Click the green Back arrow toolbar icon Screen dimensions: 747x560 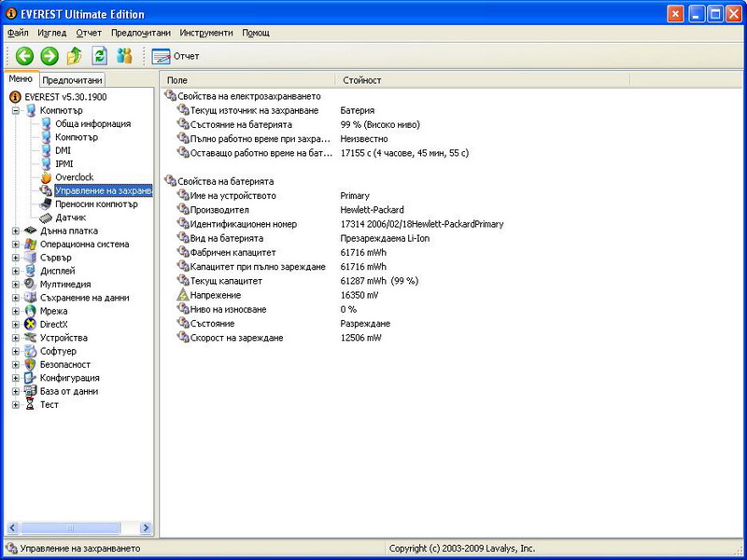[24, 56]
